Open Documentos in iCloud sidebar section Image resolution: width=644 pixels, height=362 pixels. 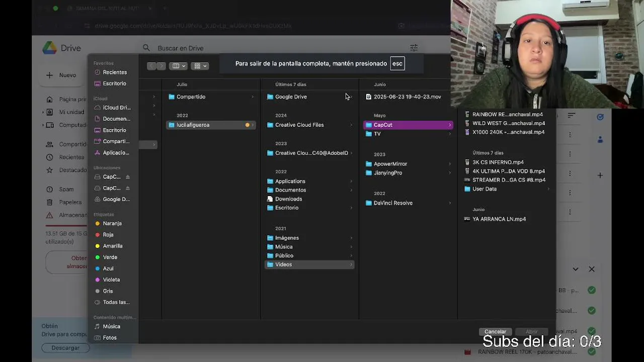pos(114,119)
